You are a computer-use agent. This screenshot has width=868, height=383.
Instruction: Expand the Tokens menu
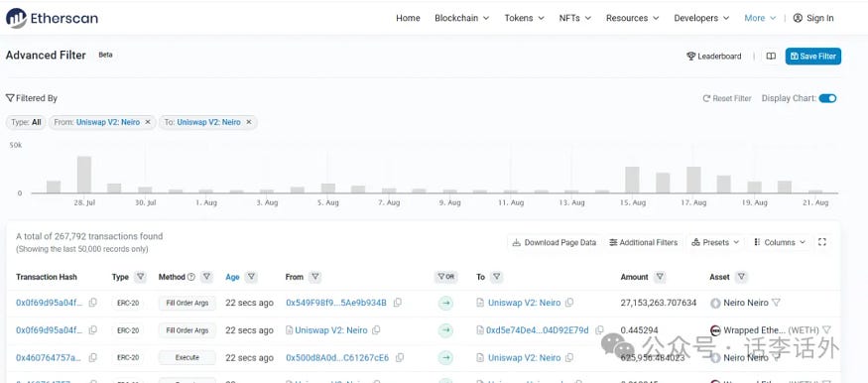tap(524, 18)
